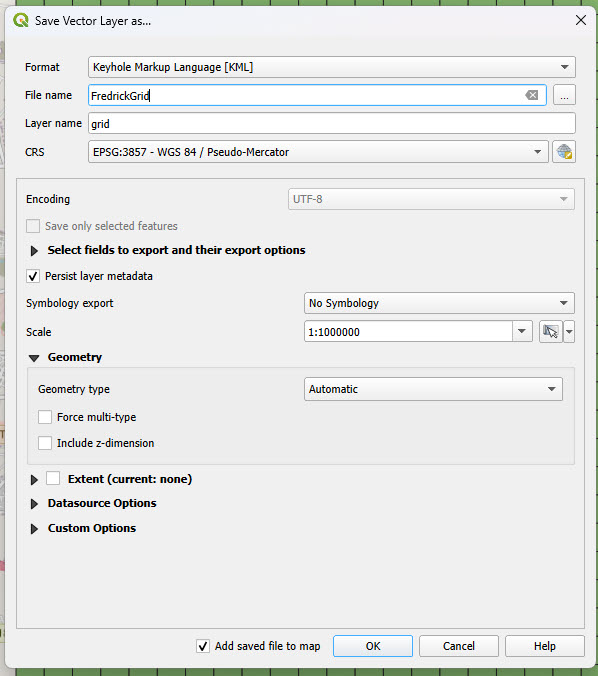Click into the Layer name field
The image size is (598, 676).
332,123
